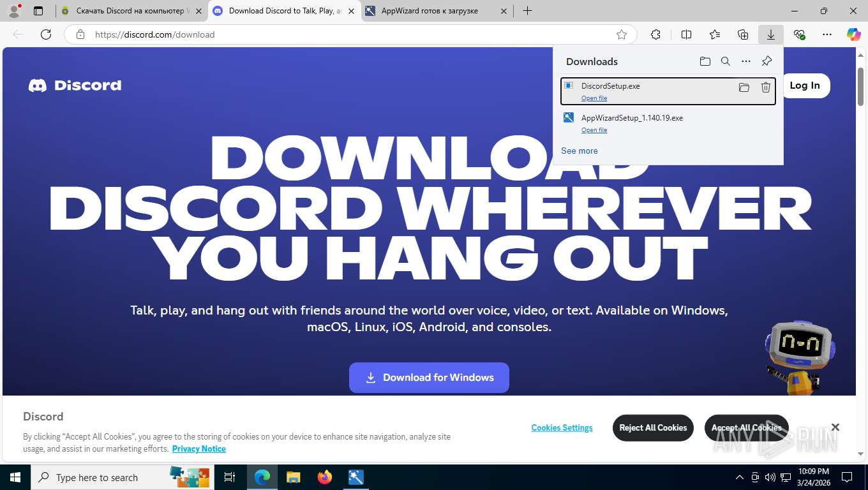Delete the DiscordSetup.exe download
Screen dimensions: 868x490
[765, 87]
